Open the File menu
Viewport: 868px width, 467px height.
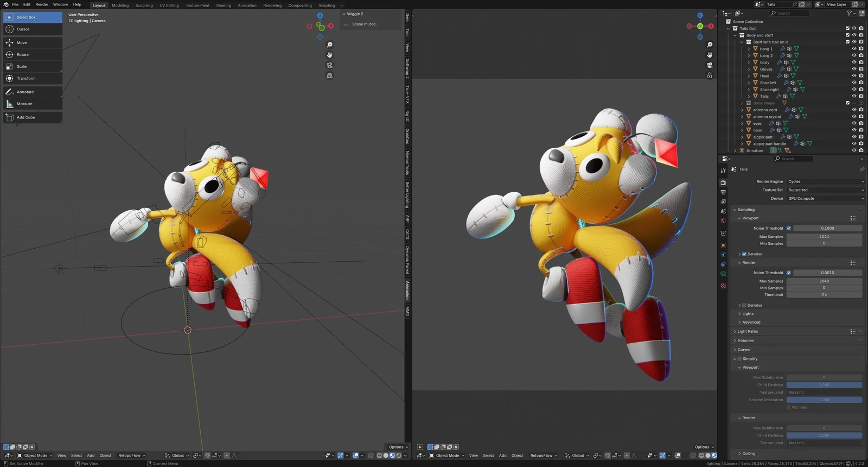pyautogui.click(x=15, y=4)
